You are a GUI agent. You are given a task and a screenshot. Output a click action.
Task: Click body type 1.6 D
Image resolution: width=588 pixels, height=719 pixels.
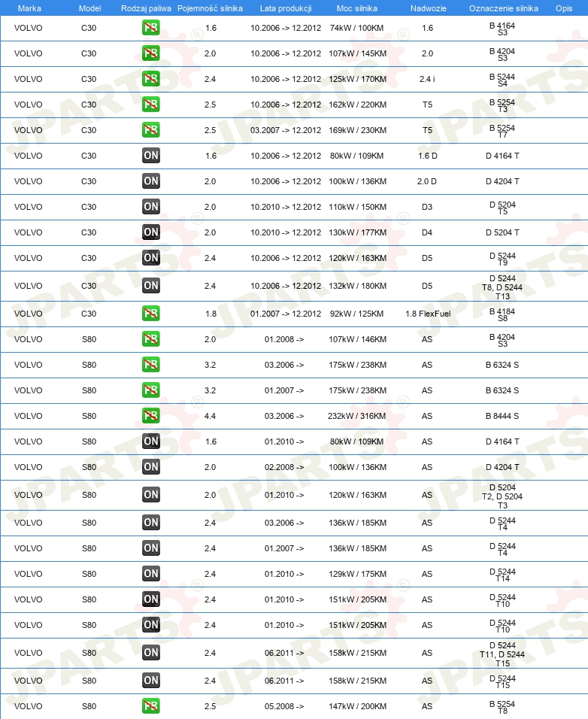point(427,156)
